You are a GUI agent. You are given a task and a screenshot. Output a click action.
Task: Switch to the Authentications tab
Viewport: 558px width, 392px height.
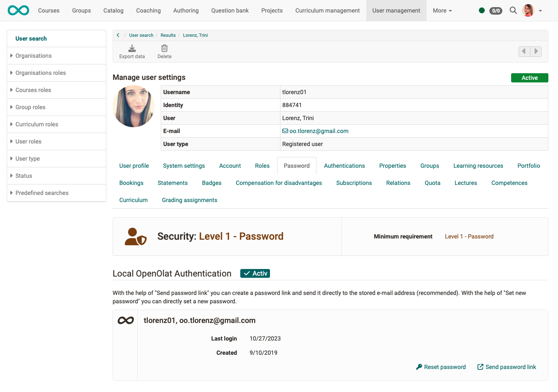[344, 166]
